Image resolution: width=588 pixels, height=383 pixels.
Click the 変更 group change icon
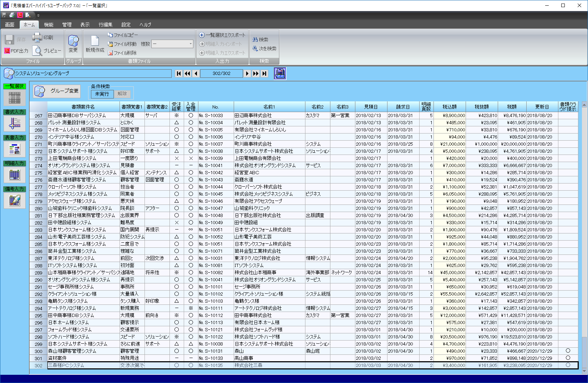(x=73, y=44)
